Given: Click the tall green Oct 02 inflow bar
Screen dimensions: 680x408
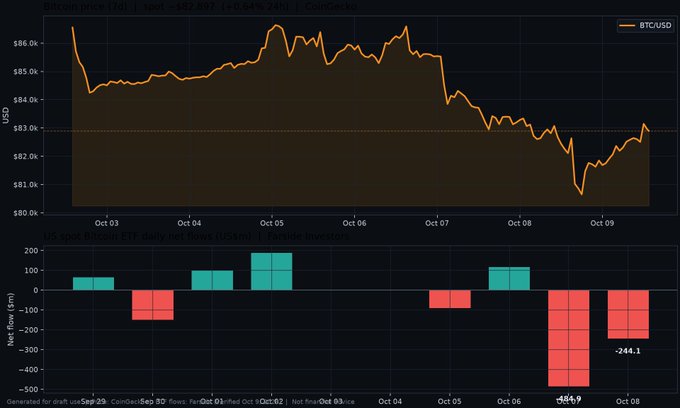Looking at the screenshot, I should 271,271.
